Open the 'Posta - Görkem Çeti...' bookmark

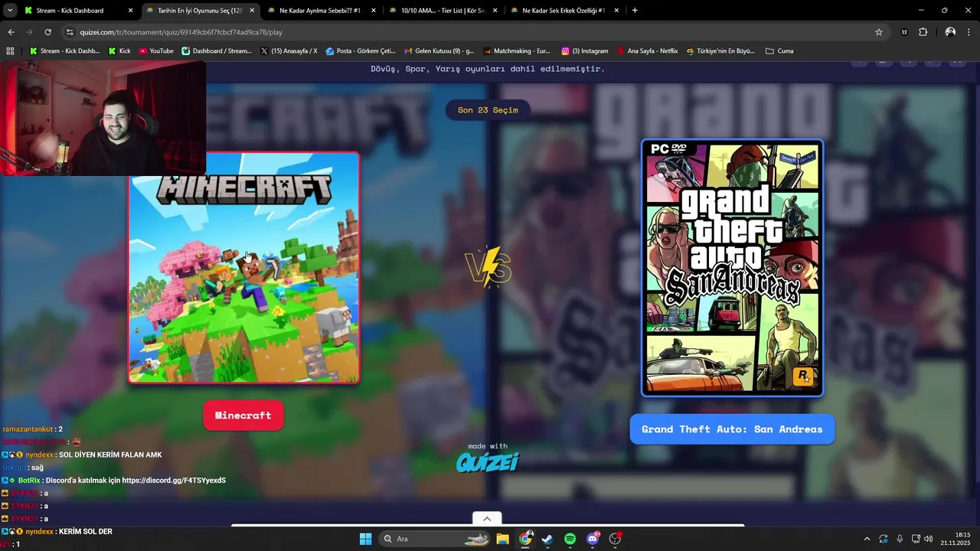(x=361, y=51)
